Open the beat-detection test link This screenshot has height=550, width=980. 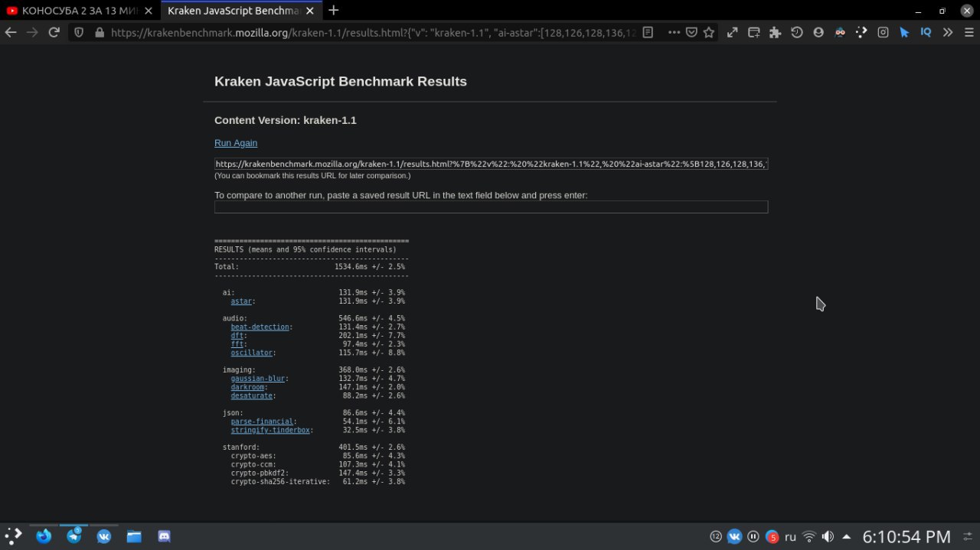(260, 327)
